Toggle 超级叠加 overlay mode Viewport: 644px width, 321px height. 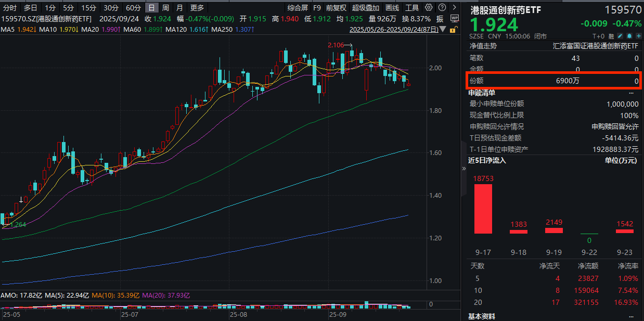366,8
